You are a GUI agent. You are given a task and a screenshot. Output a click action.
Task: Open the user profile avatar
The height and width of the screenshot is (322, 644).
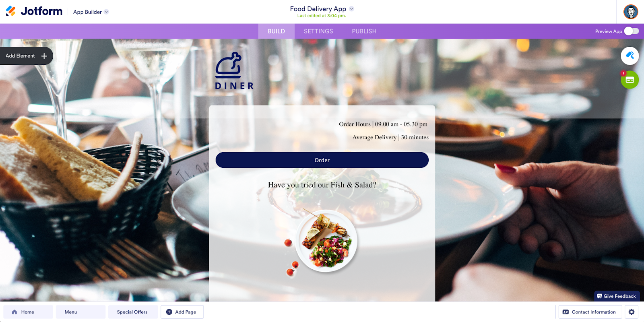point(631,12)
